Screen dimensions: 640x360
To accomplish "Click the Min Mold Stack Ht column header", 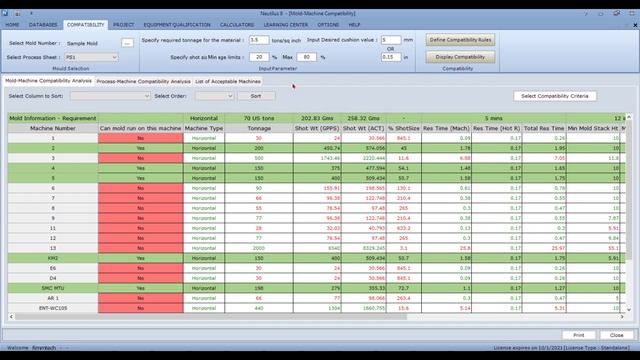I will click(x=593, y=128).
